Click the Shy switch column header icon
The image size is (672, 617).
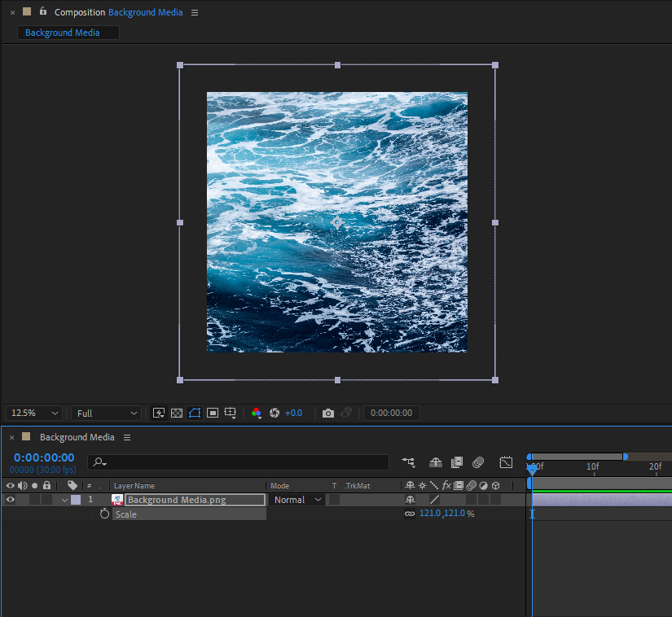coord(410,485)
